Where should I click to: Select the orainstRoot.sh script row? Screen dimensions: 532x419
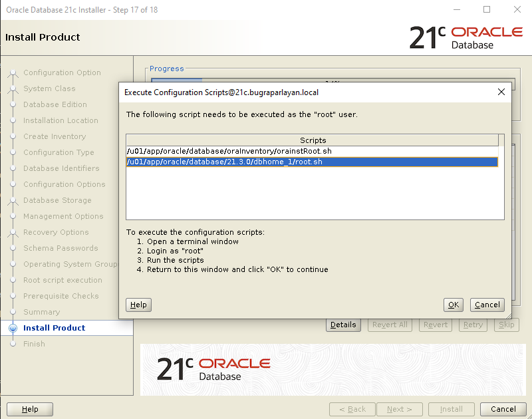(312, 152)
